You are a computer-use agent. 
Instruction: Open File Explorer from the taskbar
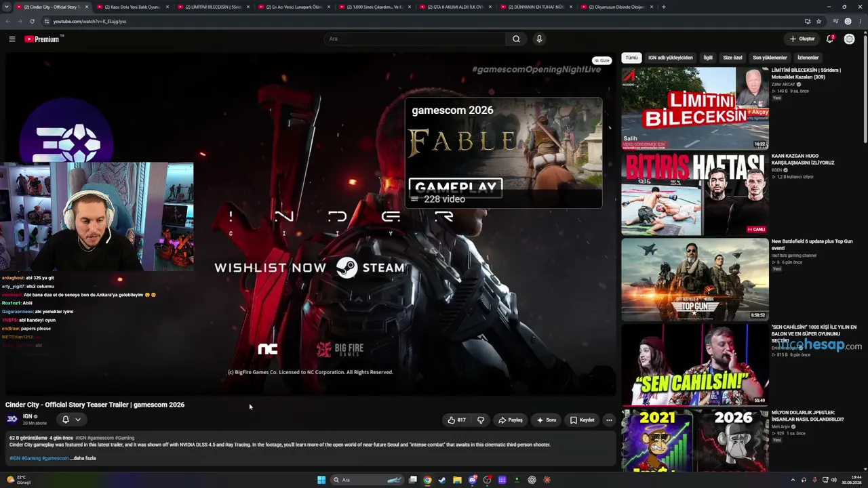point(457,480)
